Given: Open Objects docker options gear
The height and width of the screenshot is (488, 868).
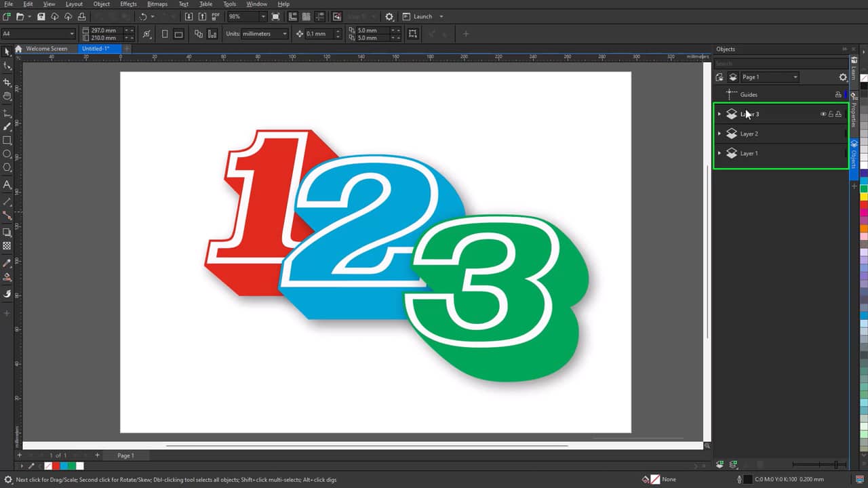Looking at the screenshot, I should [x=843, y=77].
